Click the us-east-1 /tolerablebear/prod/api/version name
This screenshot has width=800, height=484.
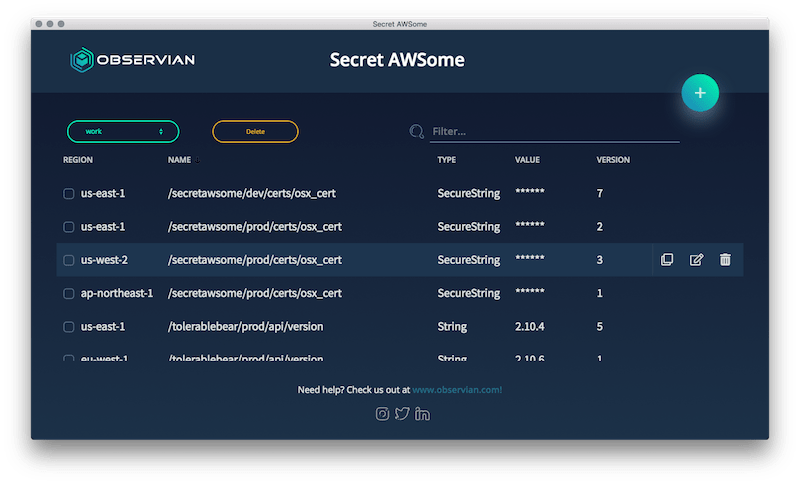[245, 326]
